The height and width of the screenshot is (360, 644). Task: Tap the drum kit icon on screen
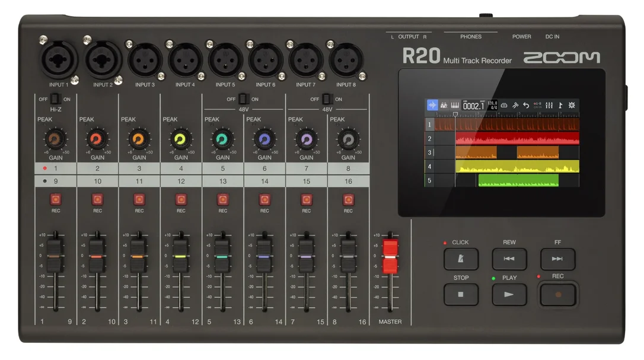pos(444,105)
